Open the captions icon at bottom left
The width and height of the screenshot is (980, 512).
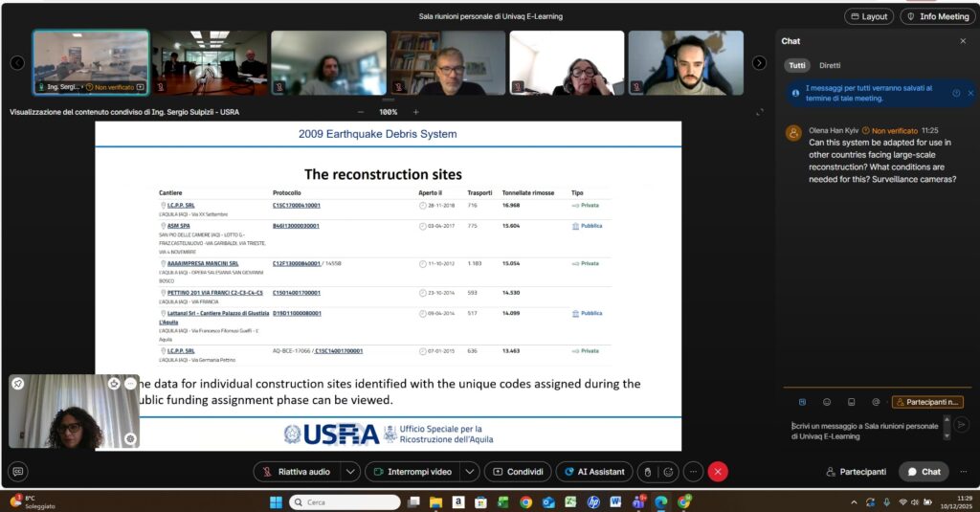18,472
